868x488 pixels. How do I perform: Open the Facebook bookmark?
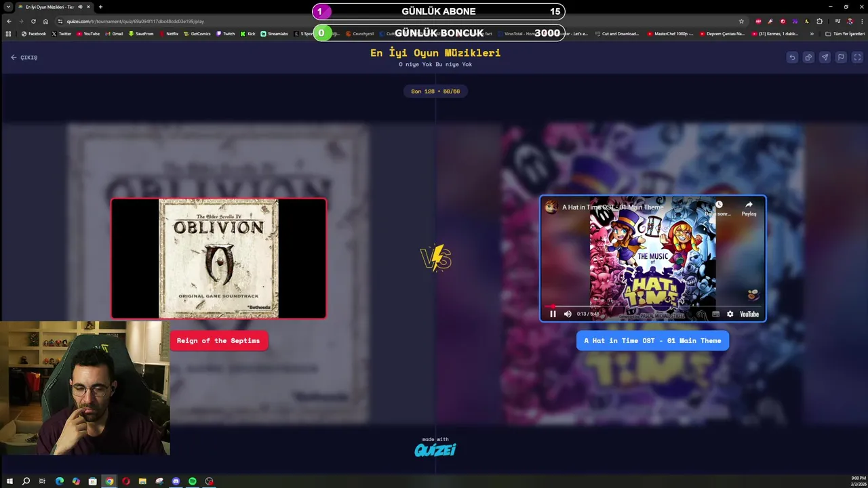click(x=33, y=34)
